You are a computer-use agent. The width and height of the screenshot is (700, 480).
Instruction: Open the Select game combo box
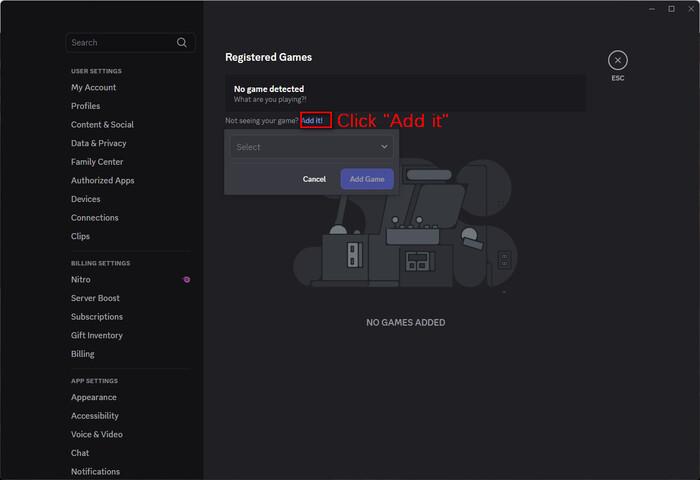[311, 147]
